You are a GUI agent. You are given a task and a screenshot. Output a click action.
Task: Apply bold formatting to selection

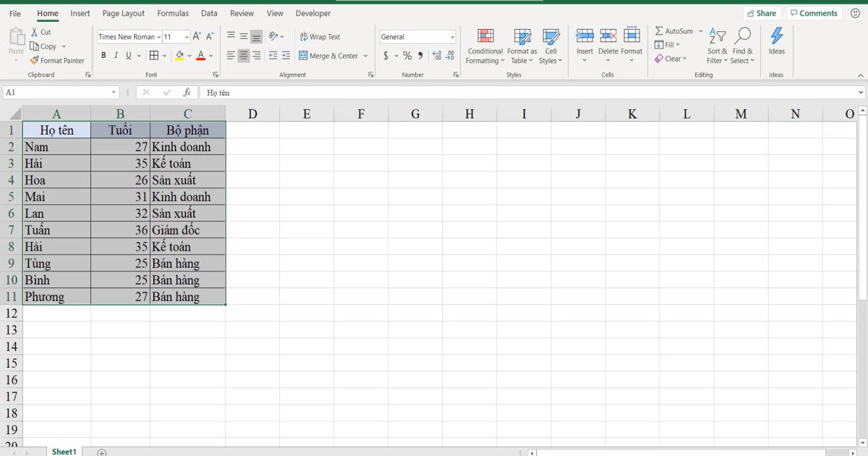(x=103, y=55)
